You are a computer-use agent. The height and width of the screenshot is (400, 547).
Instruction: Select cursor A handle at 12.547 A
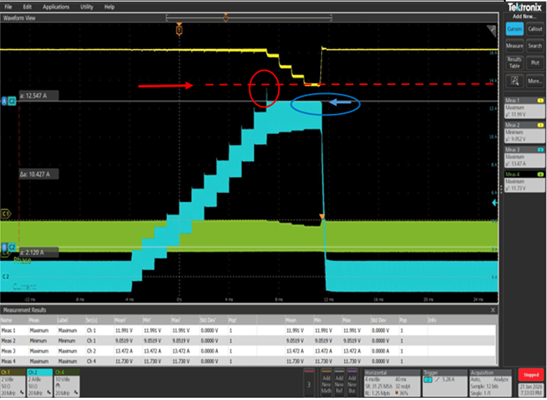pos(9,101)
